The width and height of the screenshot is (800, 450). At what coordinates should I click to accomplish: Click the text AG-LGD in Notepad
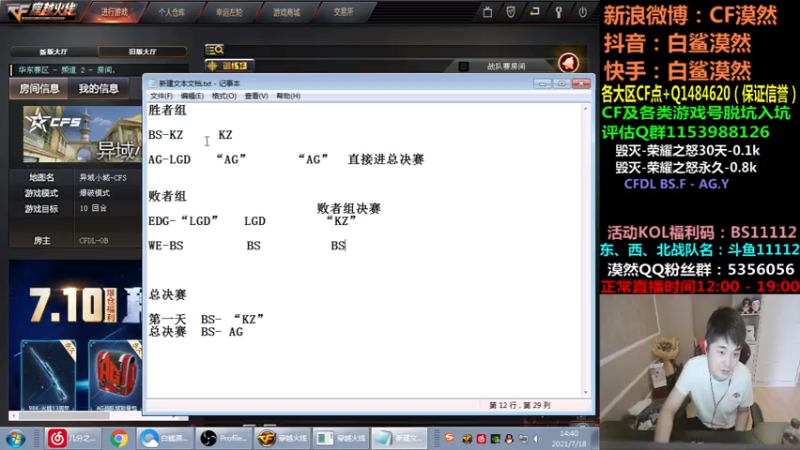(x=169, y=160)
